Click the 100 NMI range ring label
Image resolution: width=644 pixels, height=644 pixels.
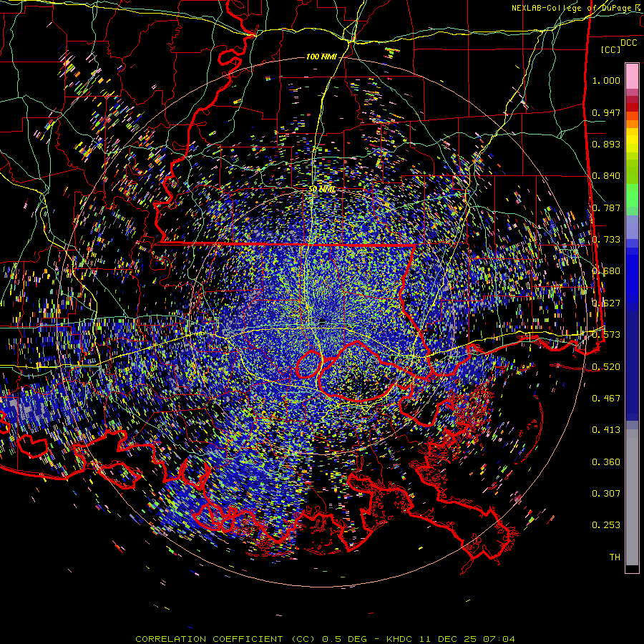pyautogui.click(x=321, y=57)
